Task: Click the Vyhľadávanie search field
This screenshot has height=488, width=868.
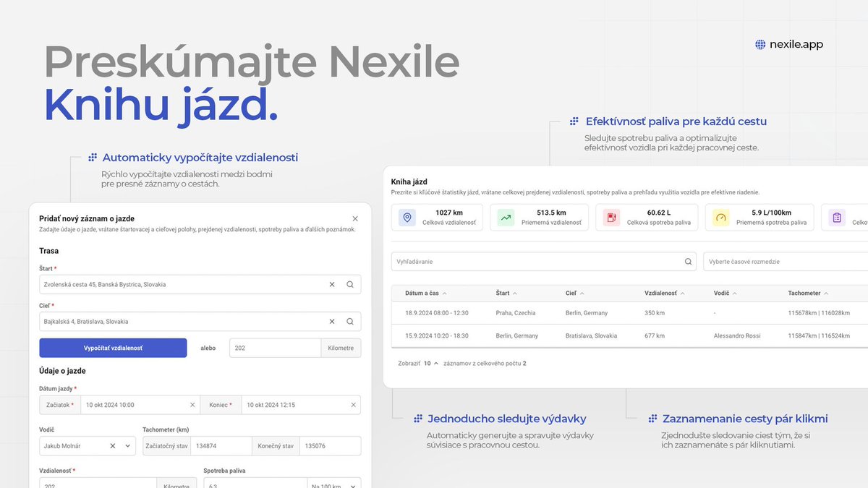Action: point(543,261)
